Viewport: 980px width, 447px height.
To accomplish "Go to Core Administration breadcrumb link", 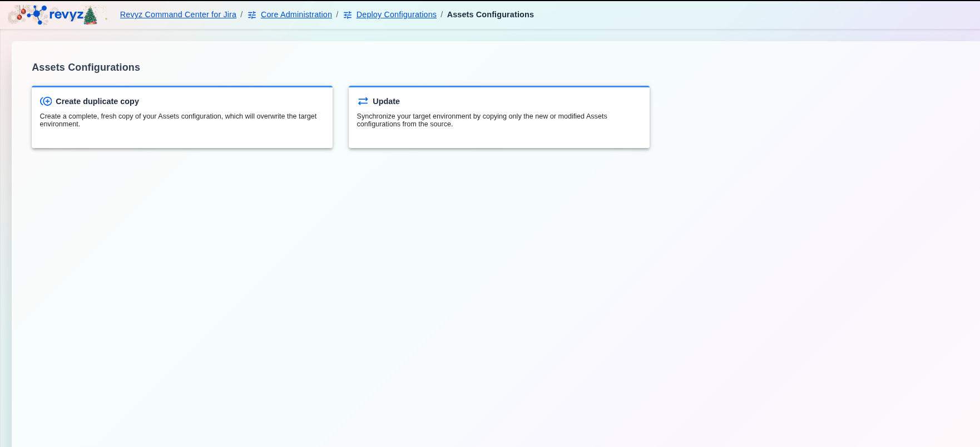I will (296, 14).
